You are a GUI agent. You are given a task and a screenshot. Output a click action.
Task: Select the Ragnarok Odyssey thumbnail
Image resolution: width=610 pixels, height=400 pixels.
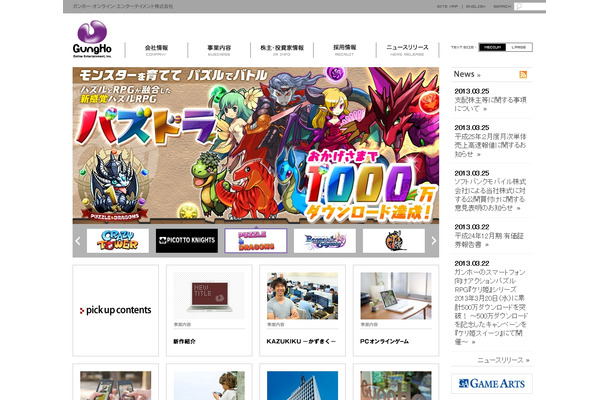coord(325,241)
